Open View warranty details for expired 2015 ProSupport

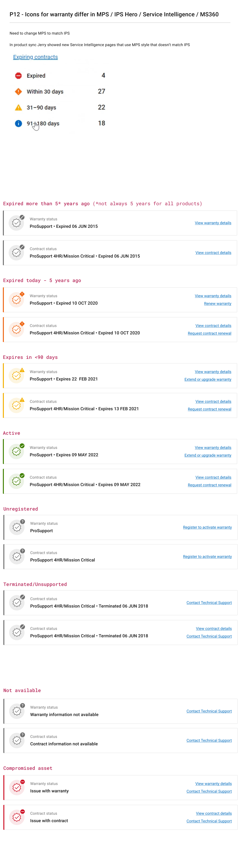[213, 223]
